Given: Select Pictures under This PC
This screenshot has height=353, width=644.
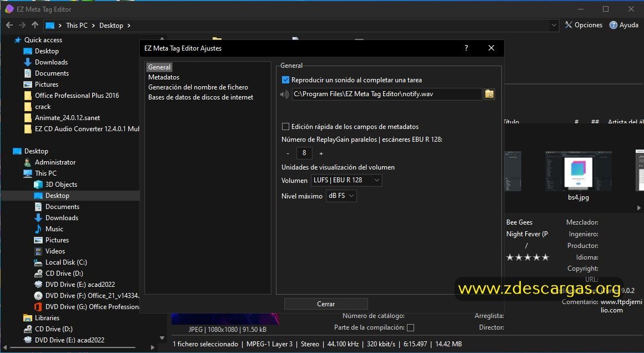Looking at the screenshot, I should (x=57, y=240).
